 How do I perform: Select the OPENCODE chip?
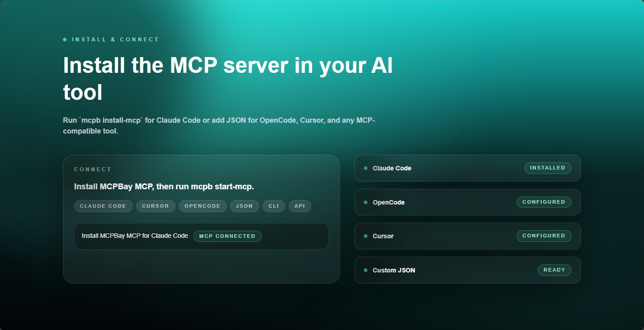pyautogui.click(x=202, y=206)
